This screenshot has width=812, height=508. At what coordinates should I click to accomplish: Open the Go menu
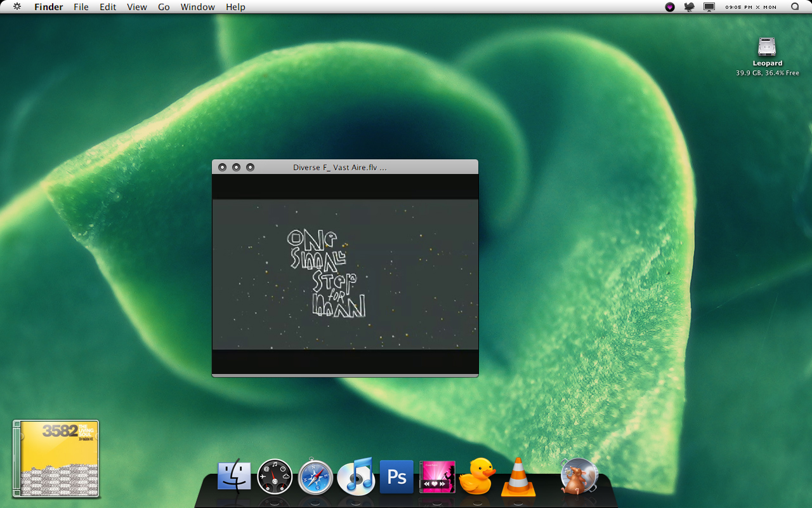164,7
